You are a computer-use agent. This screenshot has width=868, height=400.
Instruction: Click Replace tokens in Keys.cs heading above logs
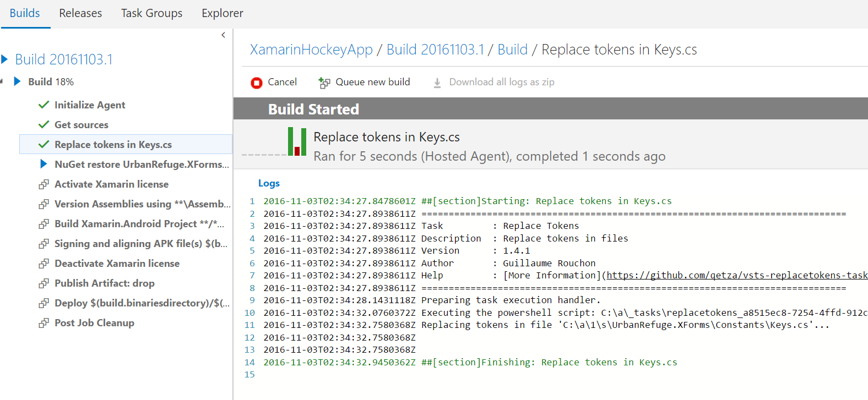tap(387, 137)
